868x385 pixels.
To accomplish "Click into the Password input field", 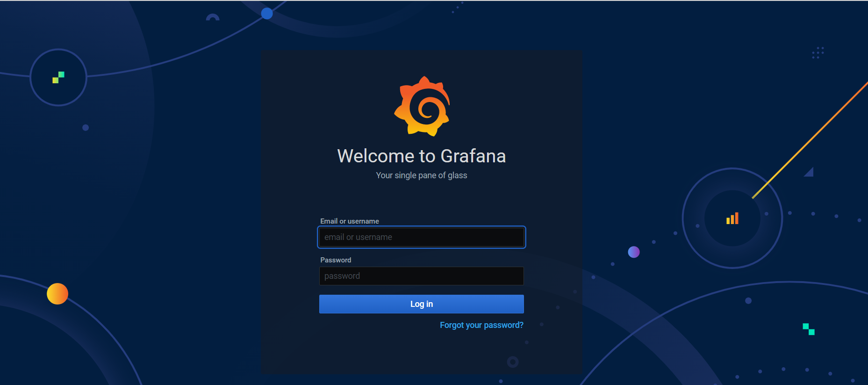I will point(422,276).
